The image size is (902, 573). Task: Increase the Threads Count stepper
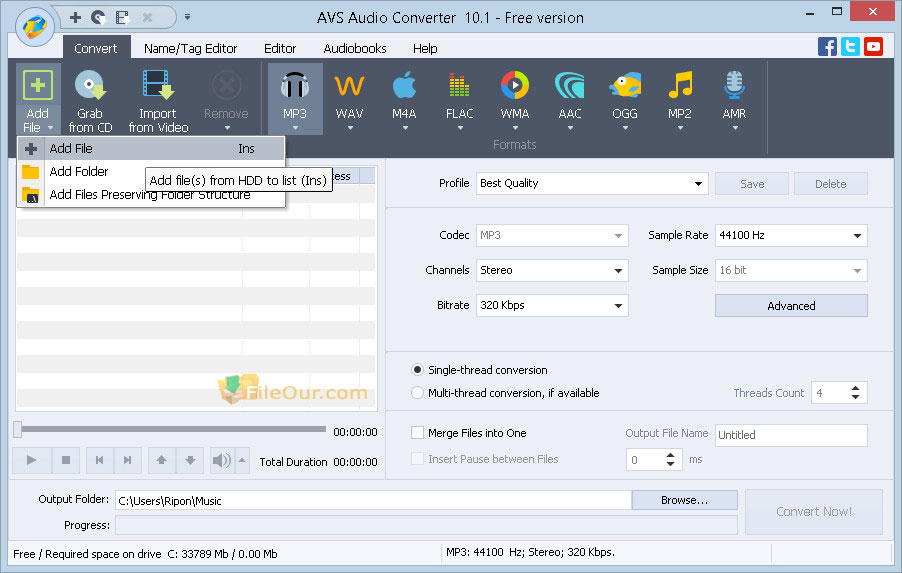tap(855, 388)
